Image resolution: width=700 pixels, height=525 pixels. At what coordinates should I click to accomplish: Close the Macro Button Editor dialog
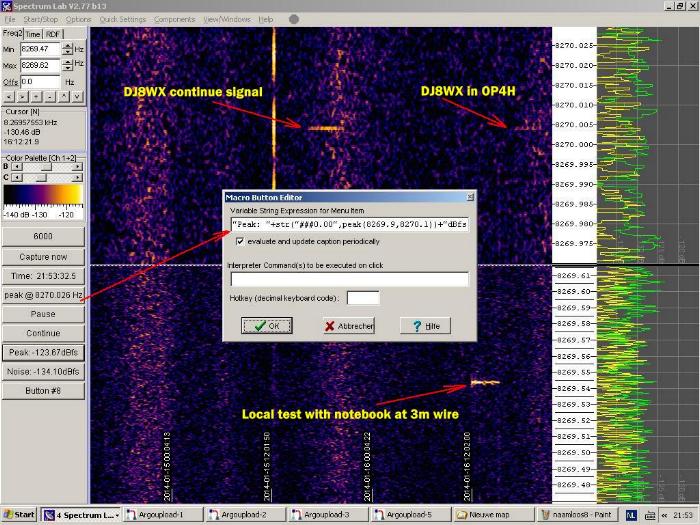click(470, 197)
